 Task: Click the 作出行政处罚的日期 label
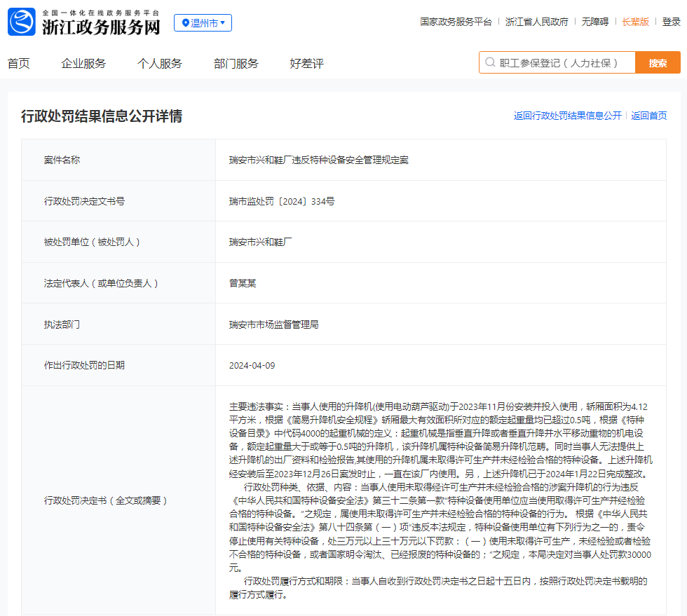point(84,365)
